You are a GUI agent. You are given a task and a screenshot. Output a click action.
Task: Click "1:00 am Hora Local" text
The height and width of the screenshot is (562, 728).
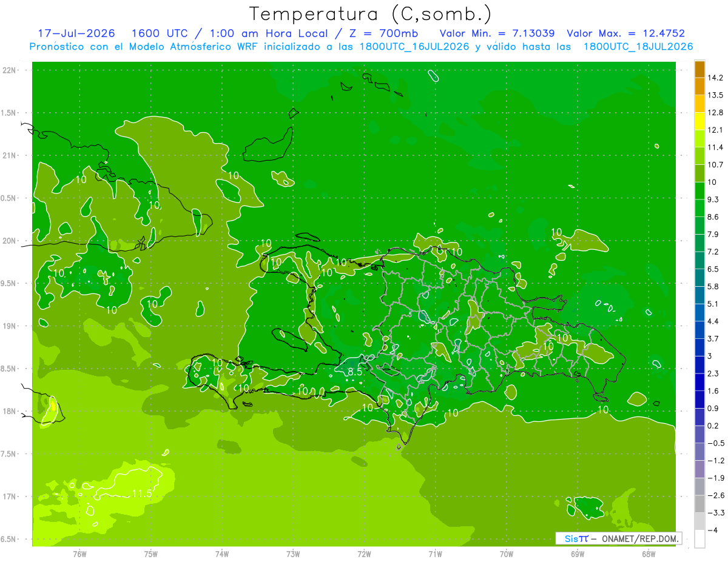click(268, 33)
